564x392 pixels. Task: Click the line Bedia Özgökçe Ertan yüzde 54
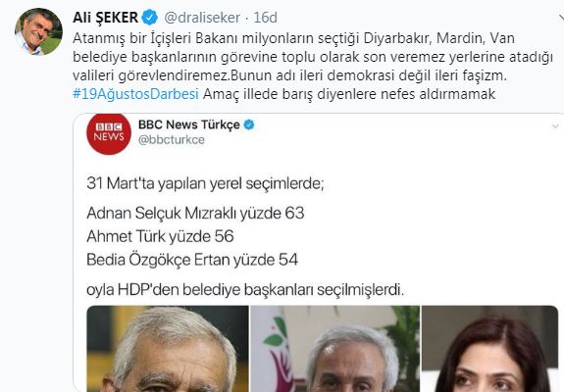(192, 260)
